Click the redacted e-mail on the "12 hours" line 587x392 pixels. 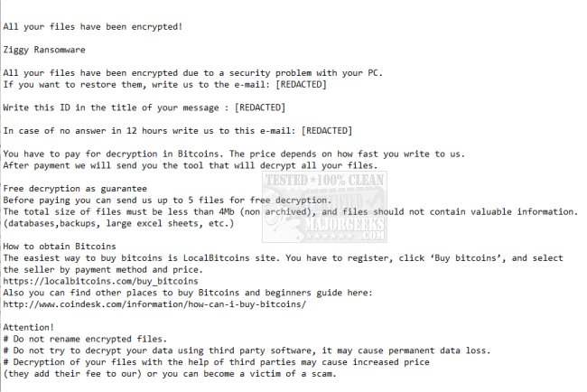click(x=327, y=130)
